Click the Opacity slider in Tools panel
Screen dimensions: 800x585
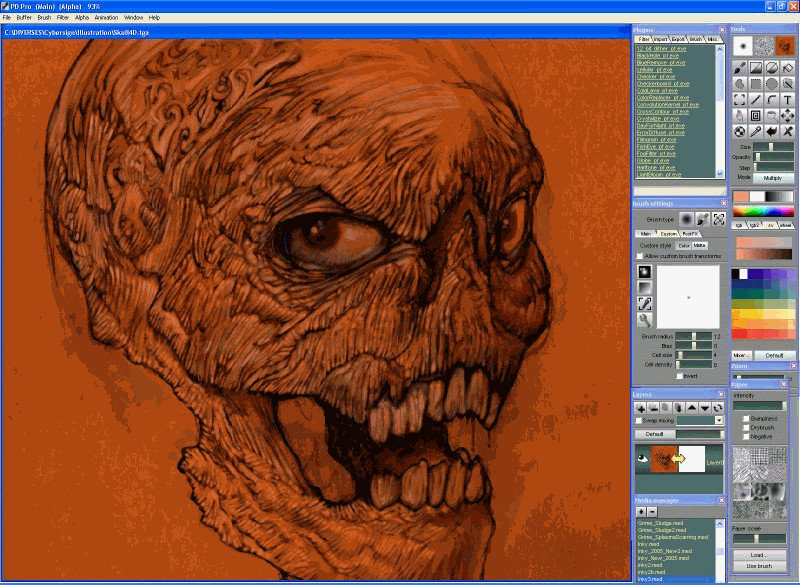(x=773, y=157)
